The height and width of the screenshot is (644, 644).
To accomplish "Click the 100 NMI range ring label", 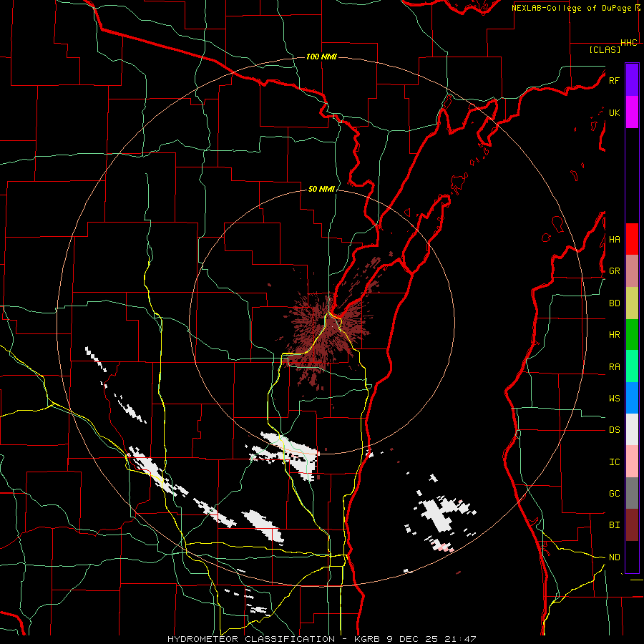I will pyautogui.click(x=321, y=57).
